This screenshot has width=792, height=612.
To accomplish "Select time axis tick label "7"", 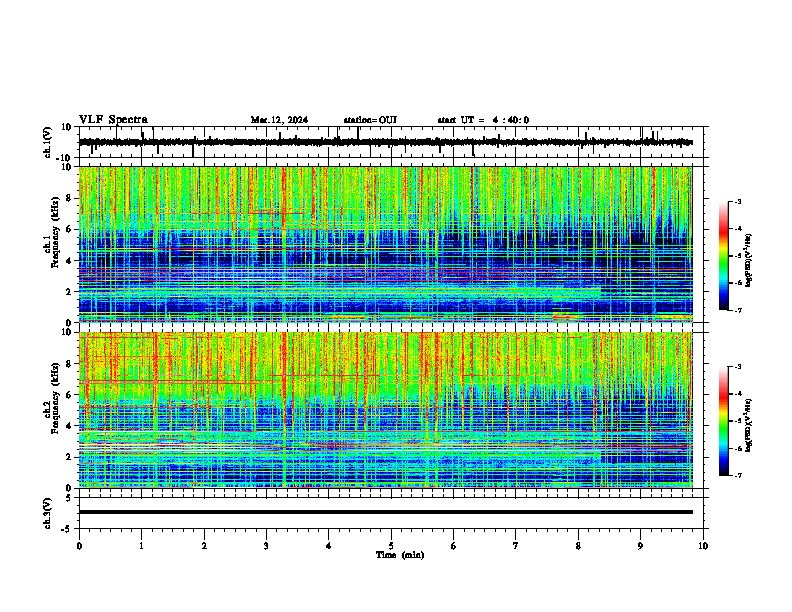I will pyautogui.click(x=516, y=546).
